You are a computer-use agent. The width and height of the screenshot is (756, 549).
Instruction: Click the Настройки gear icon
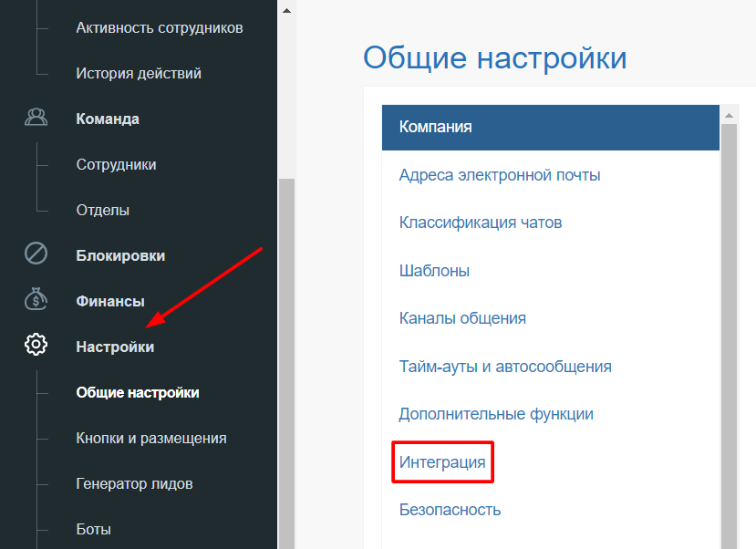[x=36, y=346]
